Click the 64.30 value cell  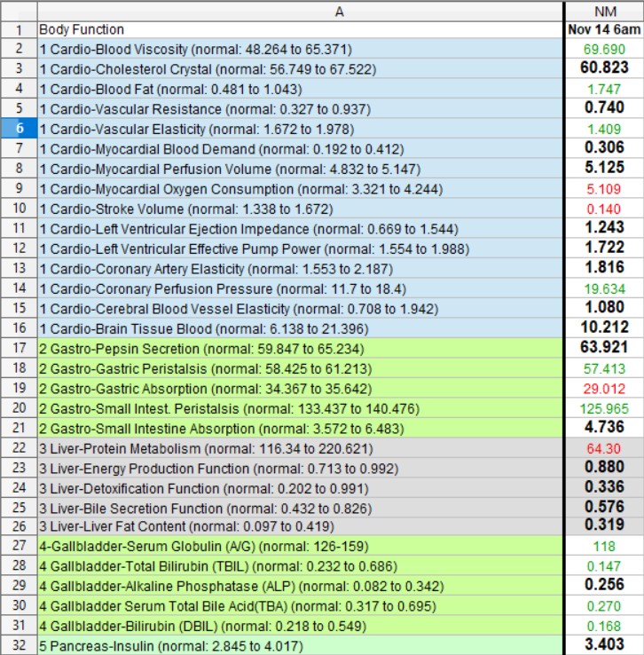click(604, 448)
